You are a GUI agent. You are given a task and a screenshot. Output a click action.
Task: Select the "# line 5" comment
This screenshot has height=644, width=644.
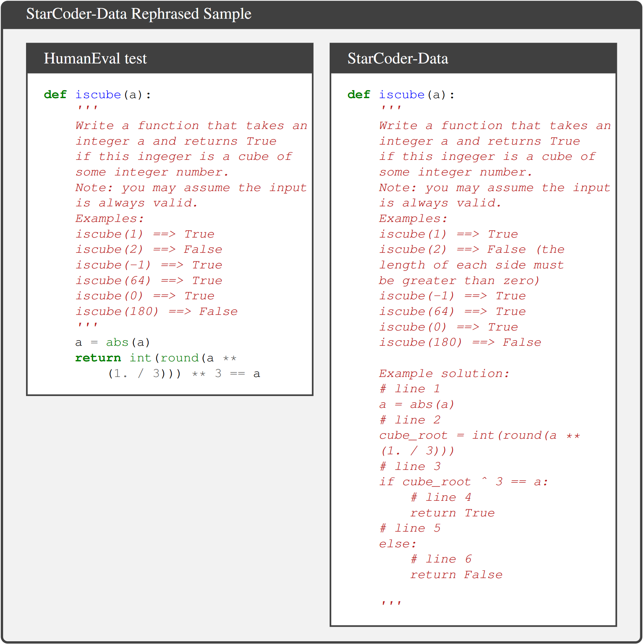[409, 528]
